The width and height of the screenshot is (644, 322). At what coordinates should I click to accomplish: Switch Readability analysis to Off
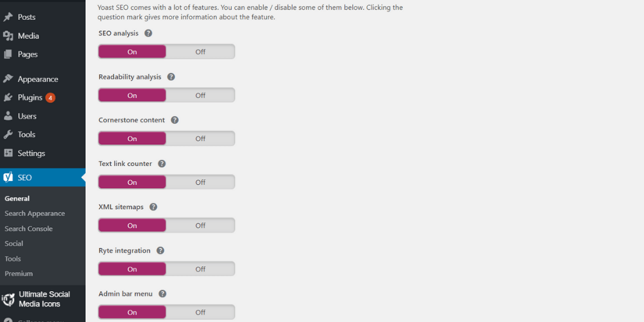pyautogui.click(x=200, y=95)
